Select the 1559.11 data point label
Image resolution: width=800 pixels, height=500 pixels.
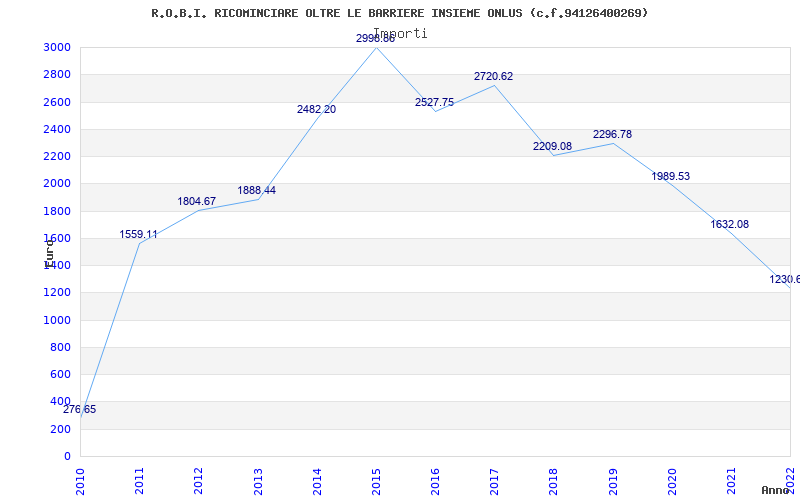(x=139, y=235)
